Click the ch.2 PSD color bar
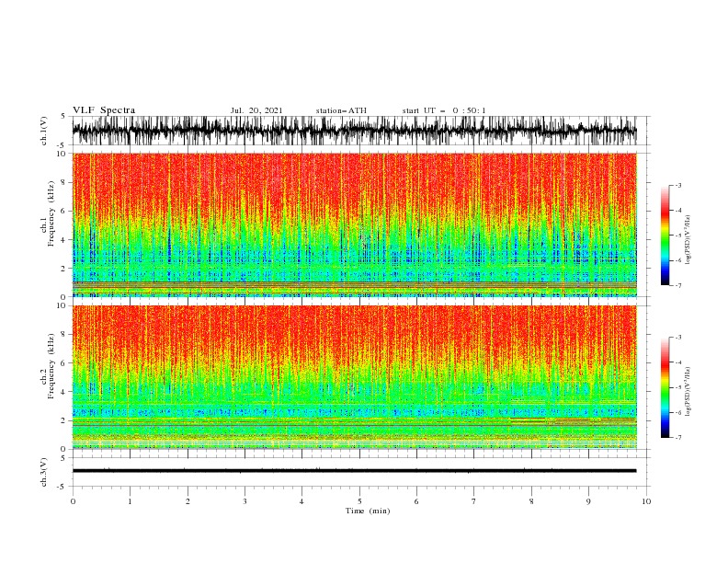 [665, 387]
